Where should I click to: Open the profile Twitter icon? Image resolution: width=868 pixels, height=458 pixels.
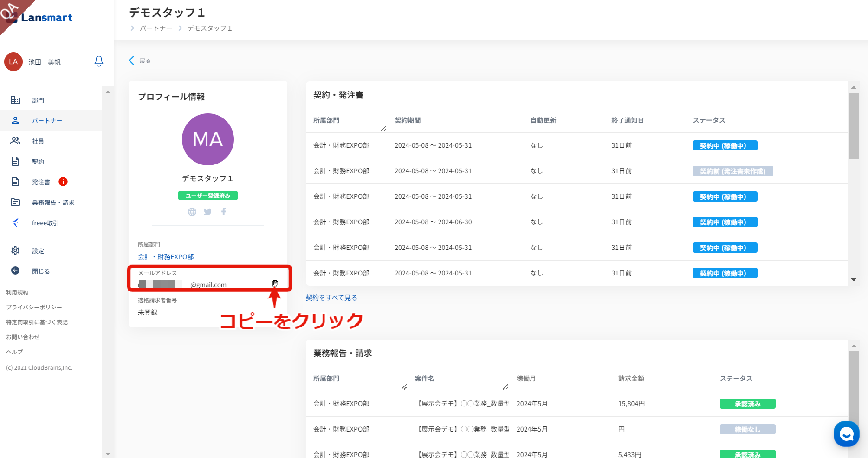pyautogui.click(x=208, y=212)
